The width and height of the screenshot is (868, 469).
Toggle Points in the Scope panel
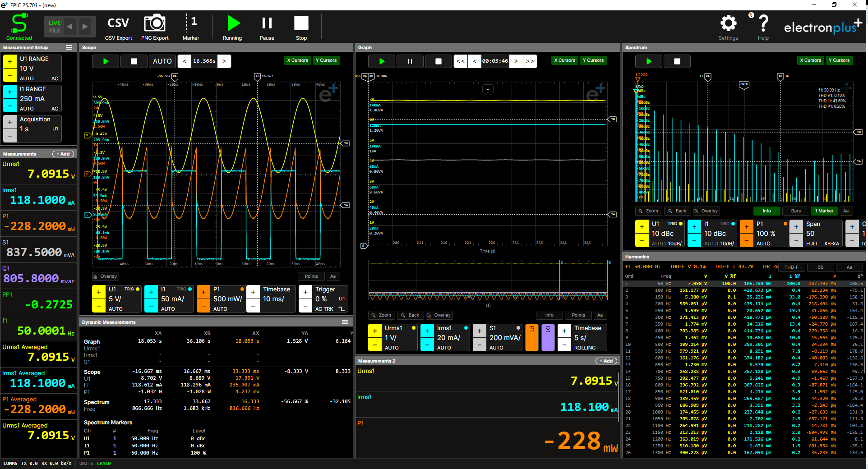[x=311, y=276]
